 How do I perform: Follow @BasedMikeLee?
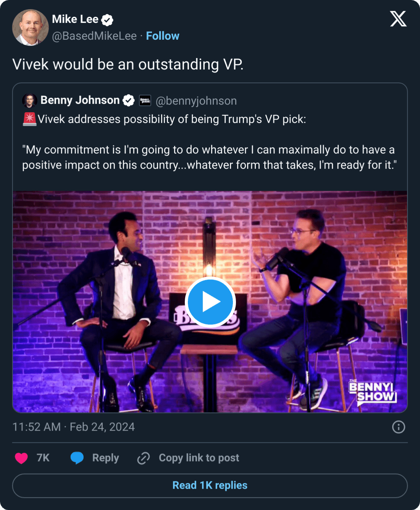[x=163, y=36]
